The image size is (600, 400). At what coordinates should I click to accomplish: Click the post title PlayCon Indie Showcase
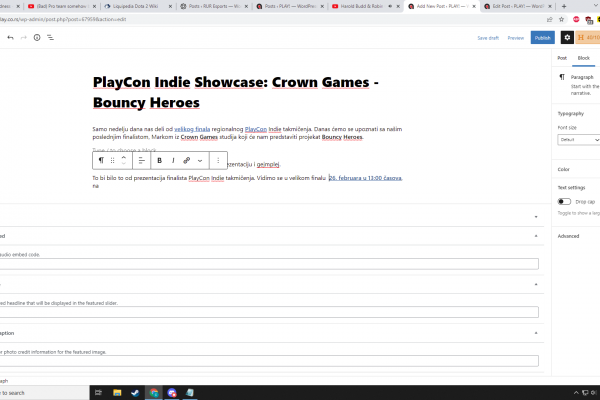click(236, 92)
